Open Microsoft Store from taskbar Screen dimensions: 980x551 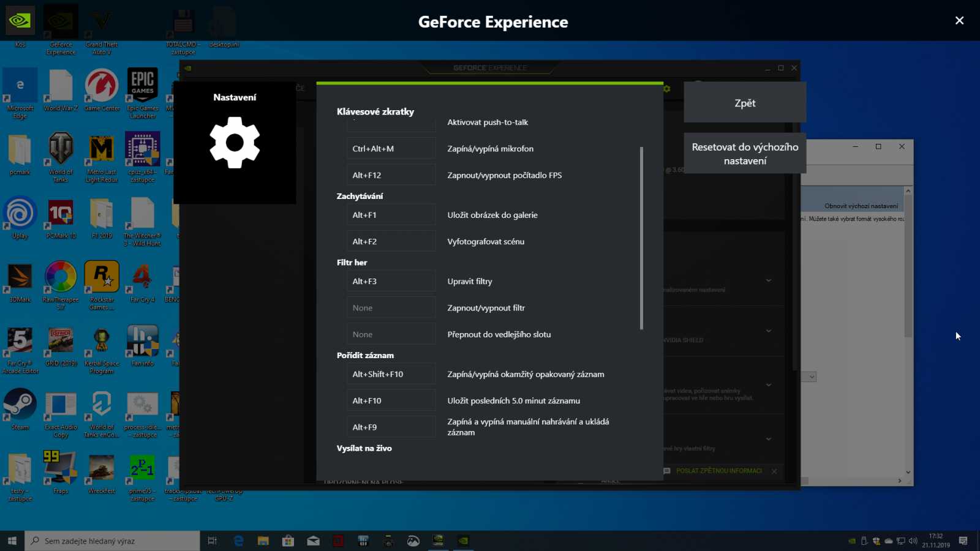288,541
